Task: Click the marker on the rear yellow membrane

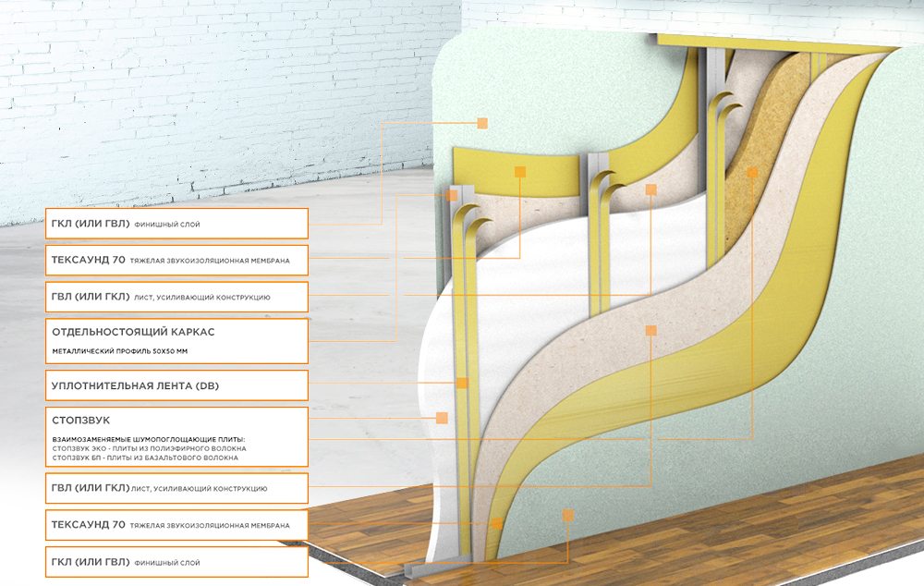Action: [x=520, y=171]
